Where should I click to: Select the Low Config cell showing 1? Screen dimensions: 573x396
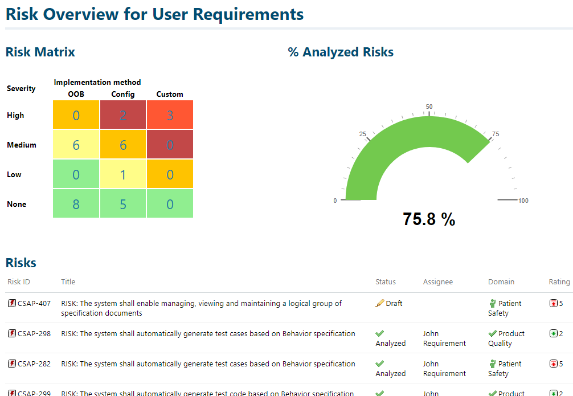[123, 174]
